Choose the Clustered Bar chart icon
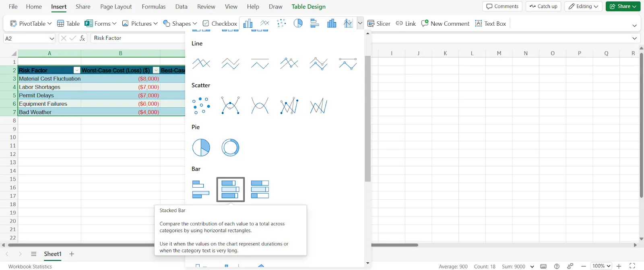644x270 pixels. pos(201,189)
